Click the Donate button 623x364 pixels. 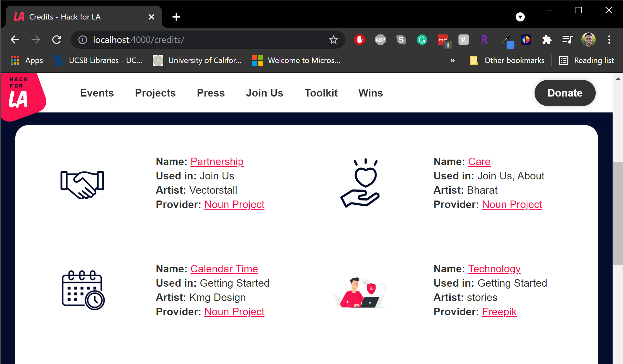(x=565, y=93)
